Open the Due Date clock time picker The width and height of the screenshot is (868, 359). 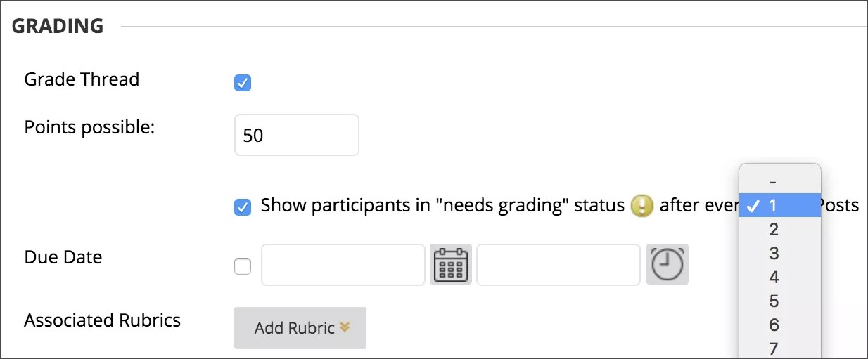667,265
